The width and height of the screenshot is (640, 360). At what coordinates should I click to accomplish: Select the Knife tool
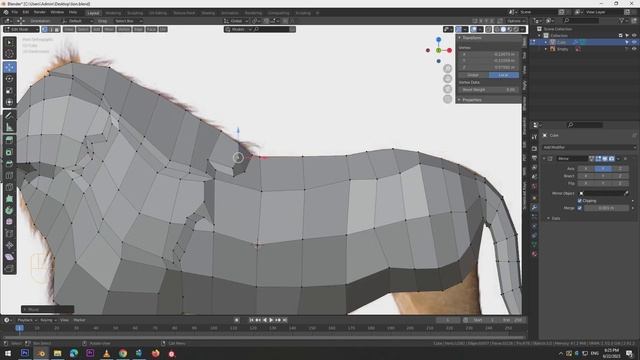point(9,187)
